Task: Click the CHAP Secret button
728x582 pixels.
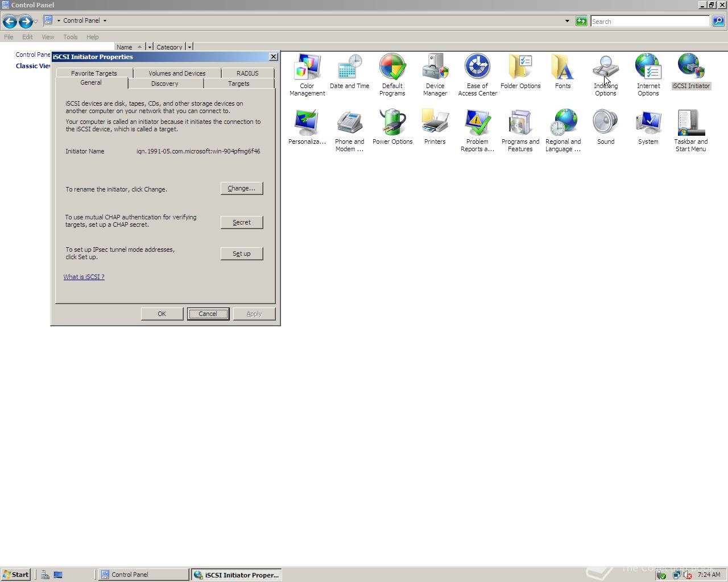Action: click(242, 222)
